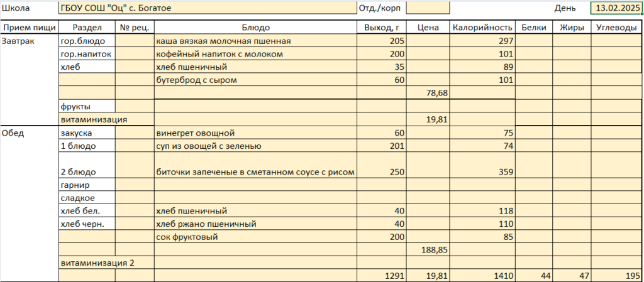The image size is (644, 282).
Task: Select total proteins value 44
Action: pyautogui.click(x=534, y=276)
